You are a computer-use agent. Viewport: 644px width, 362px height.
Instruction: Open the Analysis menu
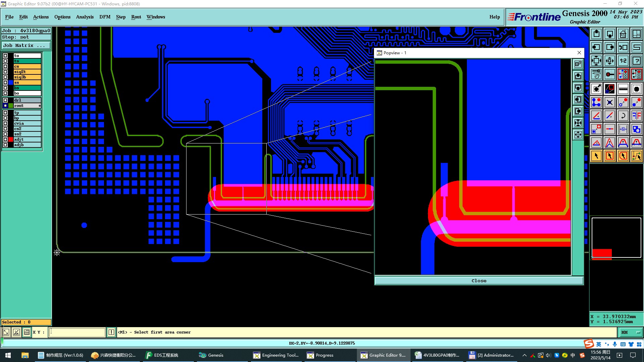[x=85, y=17]
